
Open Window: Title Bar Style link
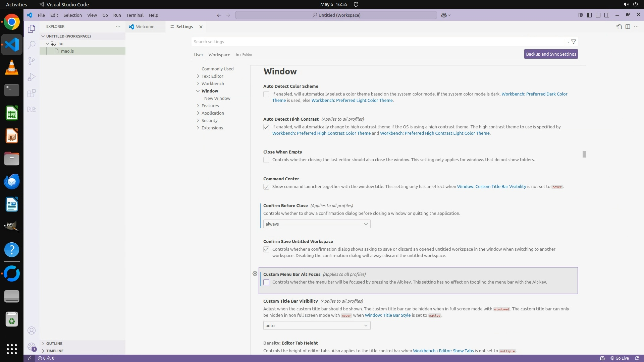coord(387,315)
